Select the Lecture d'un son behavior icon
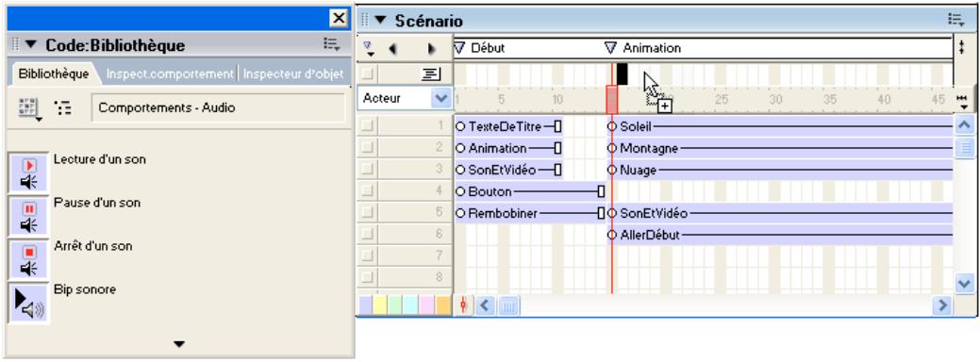 [28, 173]
